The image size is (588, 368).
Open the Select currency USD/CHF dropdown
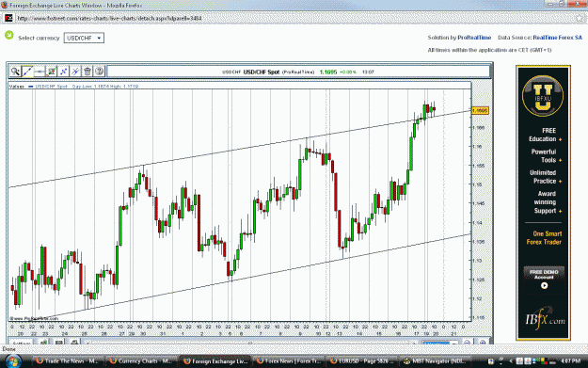(x=84, y=38)
